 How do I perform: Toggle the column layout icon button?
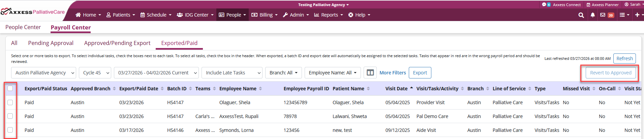370,73
